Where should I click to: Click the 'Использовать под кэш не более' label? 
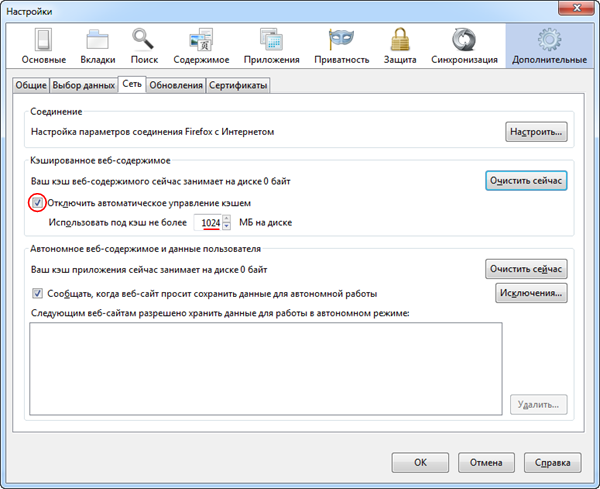(x=117, y=223)
